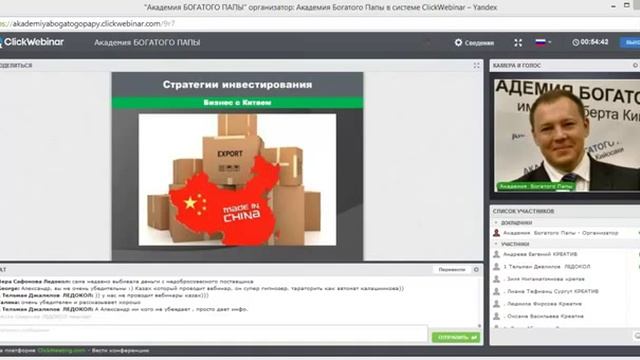Click the Список участников panel header
This screenshot has height=360, width=640.
pos(523,211)
